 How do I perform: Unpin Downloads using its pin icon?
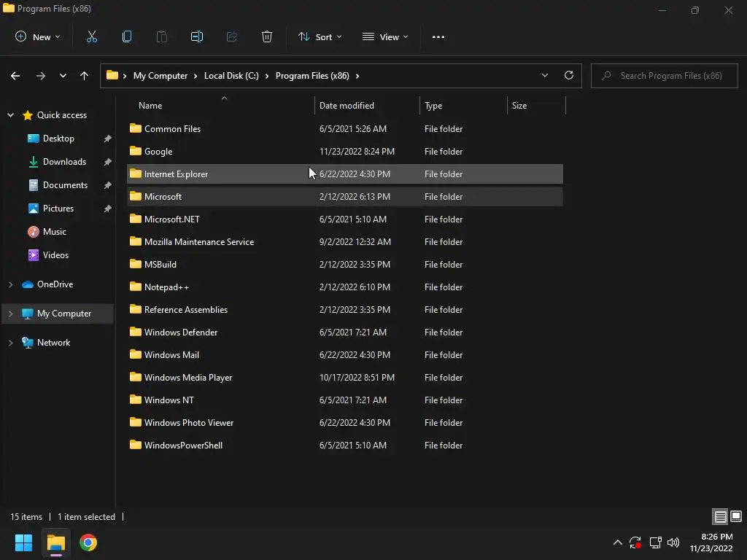pyautogui.click(x=108, y=162)
